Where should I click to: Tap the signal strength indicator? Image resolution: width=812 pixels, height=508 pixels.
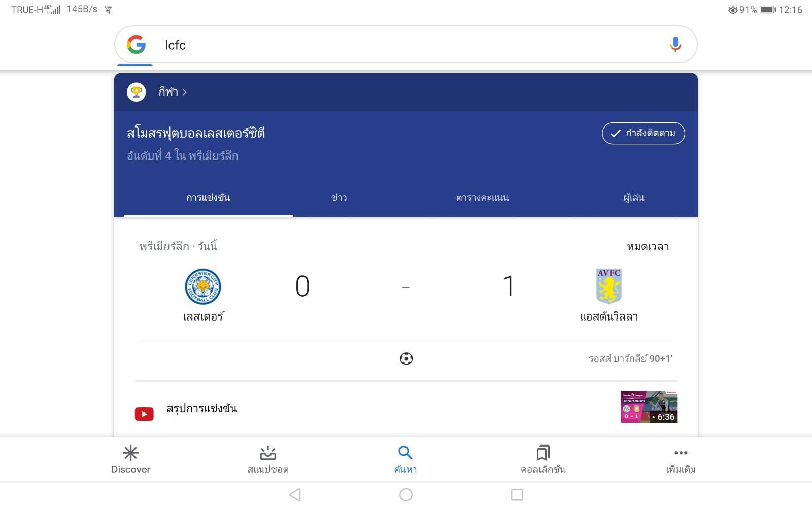55,10
